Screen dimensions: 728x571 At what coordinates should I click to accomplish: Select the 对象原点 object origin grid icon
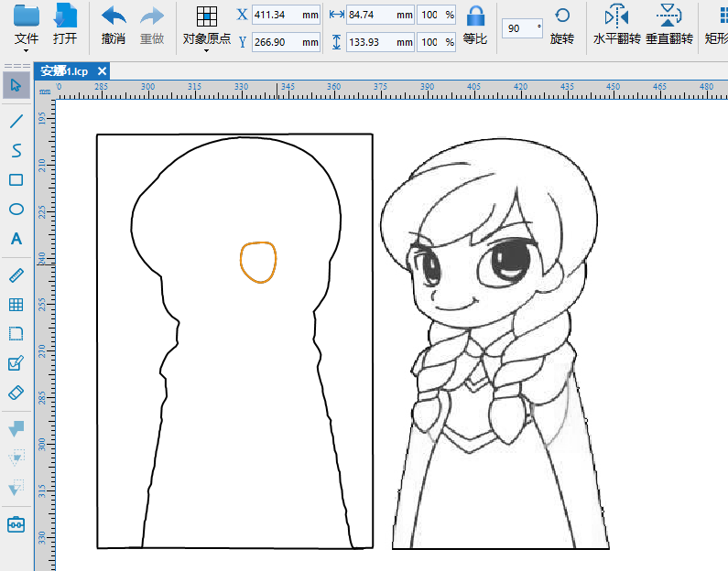click(x=207, y=16)
